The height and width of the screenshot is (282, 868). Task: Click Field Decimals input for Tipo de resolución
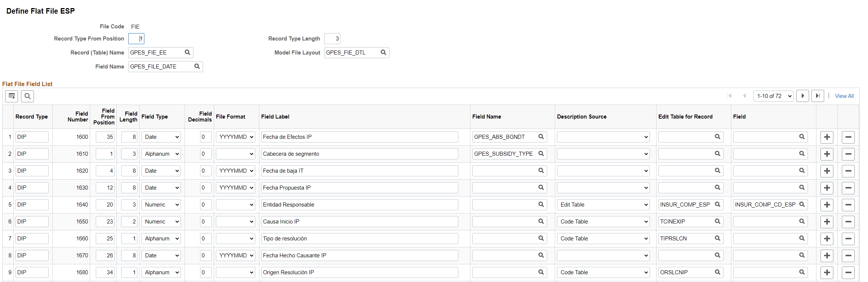[206, 239]
